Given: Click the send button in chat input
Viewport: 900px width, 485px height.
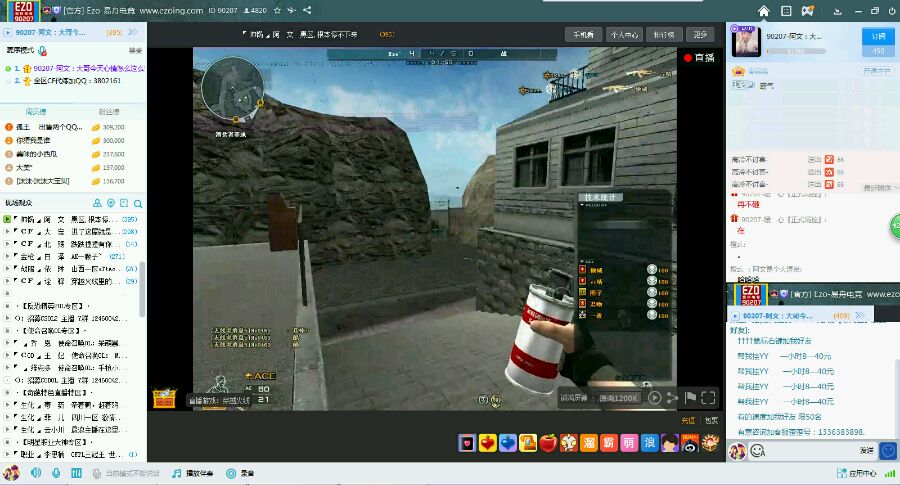Looking at the screenshot, I should coord(867,451).
